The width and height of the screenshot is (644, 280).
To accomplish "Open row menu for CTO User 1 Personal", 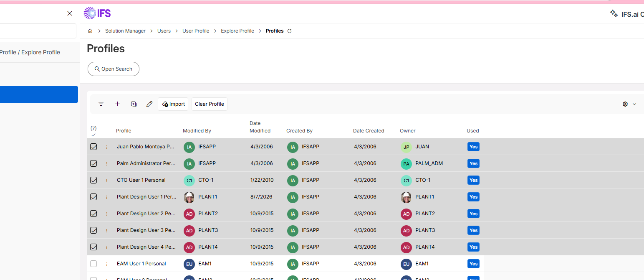I will (107, 180).
